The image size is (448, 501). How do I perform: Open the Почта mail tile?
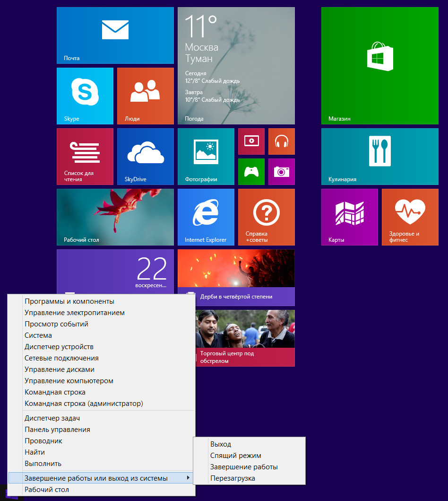pyautogui.click(x=115, y=35)
